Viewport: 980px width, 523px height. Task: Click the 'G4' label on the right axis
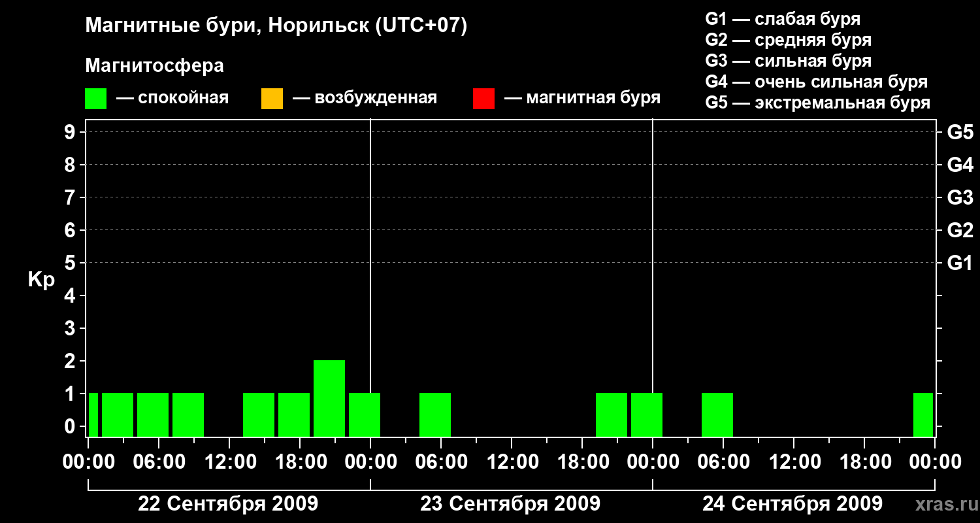point(960,165)
